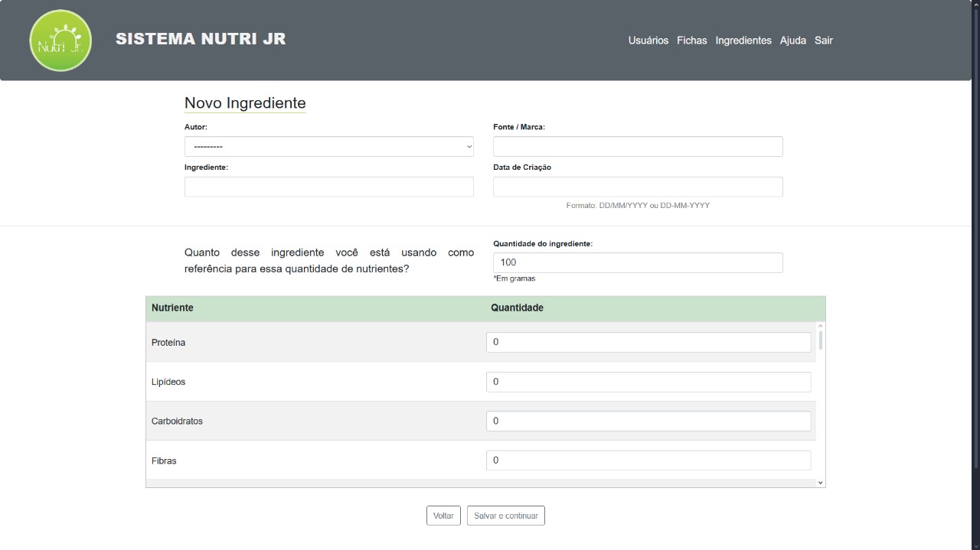Click the nutrient table scrollbar down arrow
980x550 pixels.
(821, 482)
